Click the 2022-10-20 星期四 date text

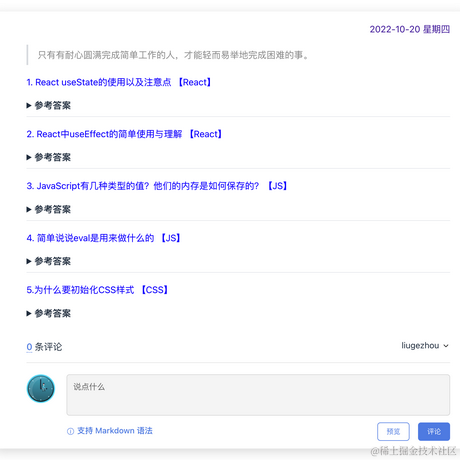coord(410,29)
